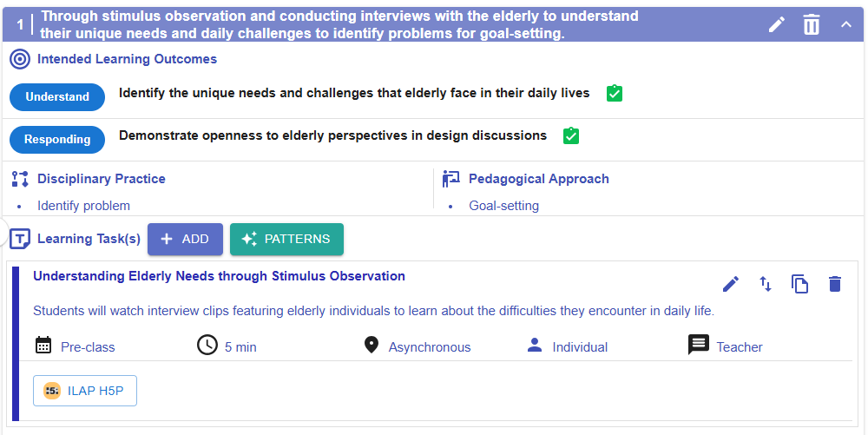Open the 'Goal-setting' approach item
Screen dimensions: 868x435
(x=503, y=206)
